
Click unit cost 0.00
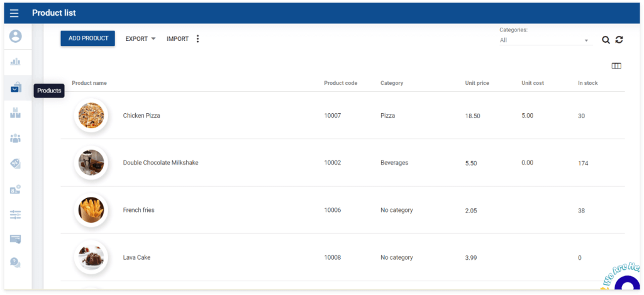(x=528, y=163)
